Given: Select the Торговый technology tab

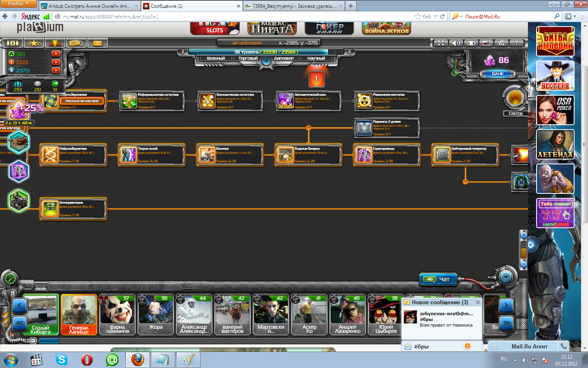Looking at the screenshot, I should pyautogui.click(x=248, y=58).
